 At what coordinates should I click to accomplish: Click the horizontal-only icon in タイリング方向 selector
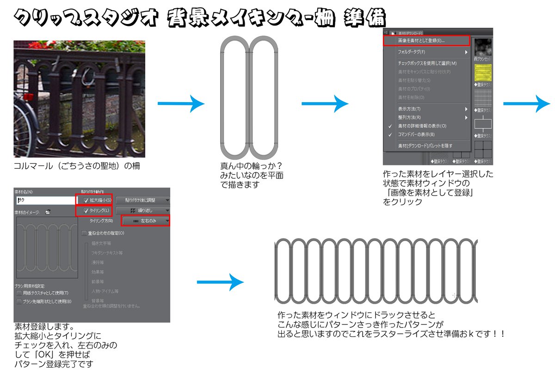point(136,221)
